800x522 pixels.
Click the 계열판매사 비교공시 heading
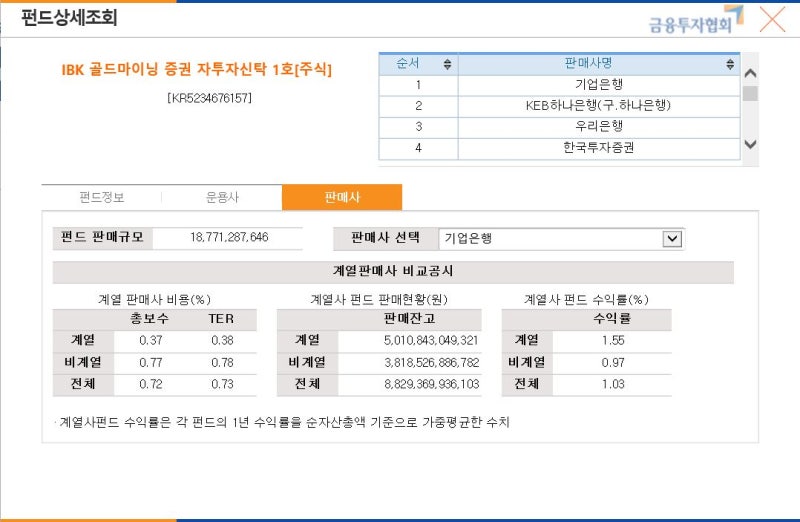[393, 271]
